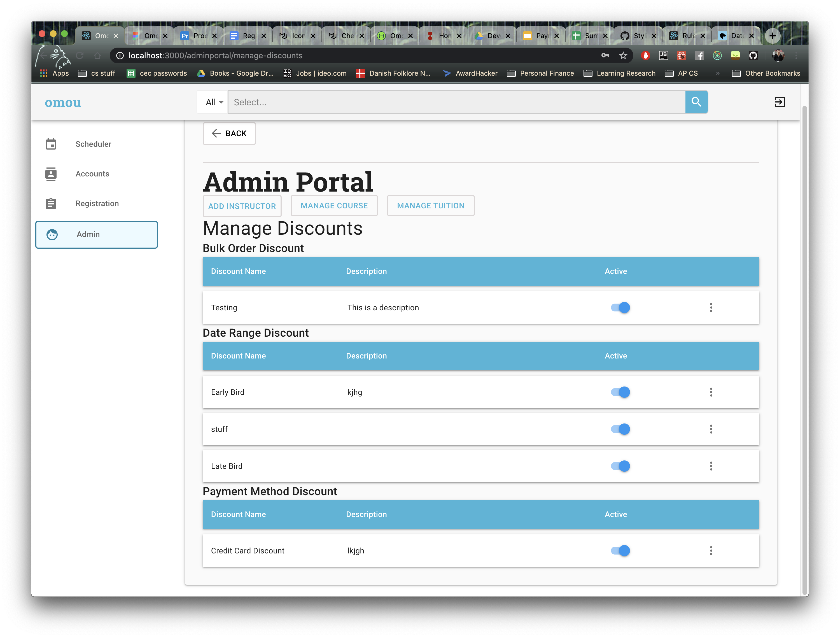Image resolution: width=840 pixels, height=638 pixels.
Task: Click the ADD INSTRUCTOR button
Action: tap(242, 206)
